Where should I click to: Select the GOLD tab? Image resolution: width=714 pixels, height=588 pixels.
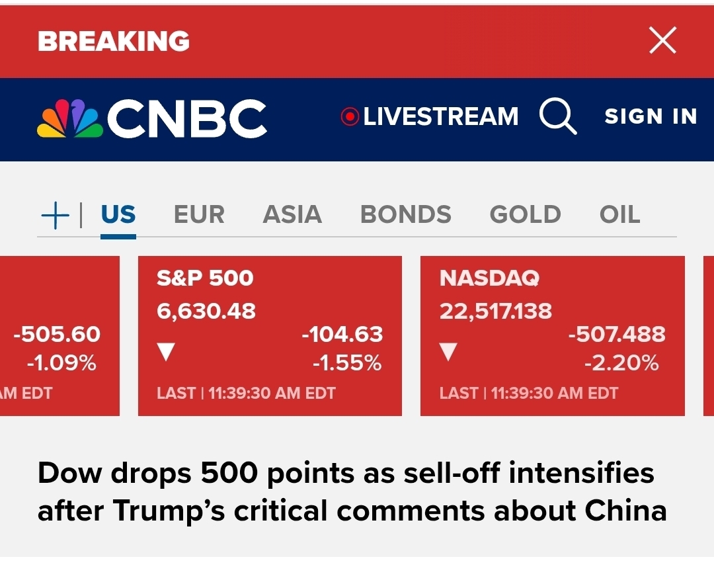[525, 215]
